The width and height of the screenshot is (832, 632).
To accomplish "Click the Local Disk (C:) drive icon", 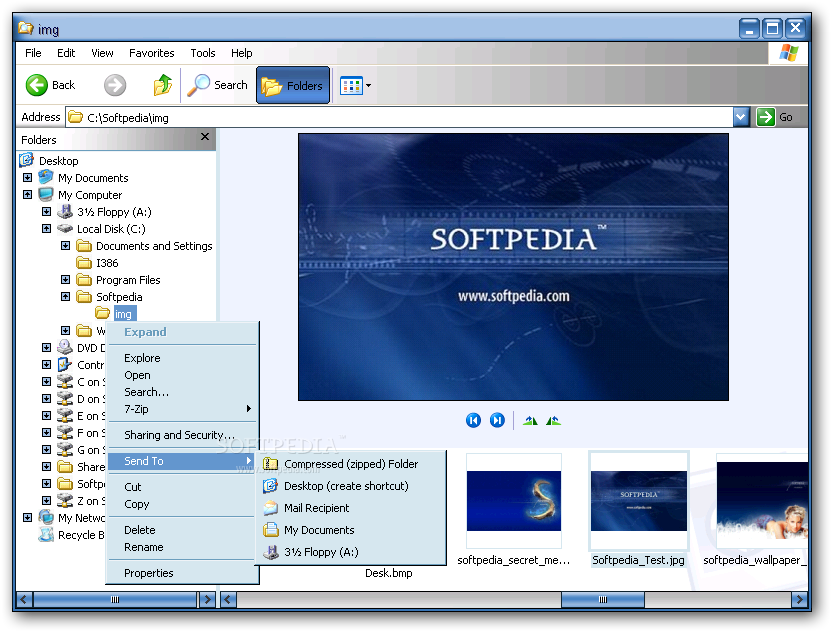I will (65, 229).
